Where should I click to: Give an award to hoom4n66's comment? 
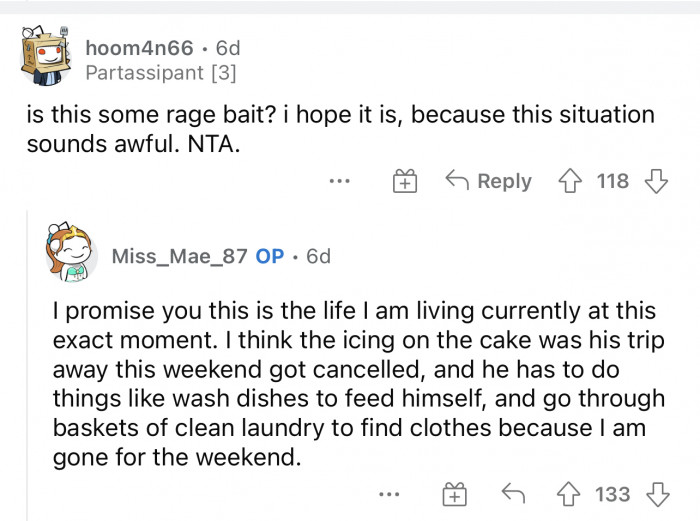(x=405, y=182)
